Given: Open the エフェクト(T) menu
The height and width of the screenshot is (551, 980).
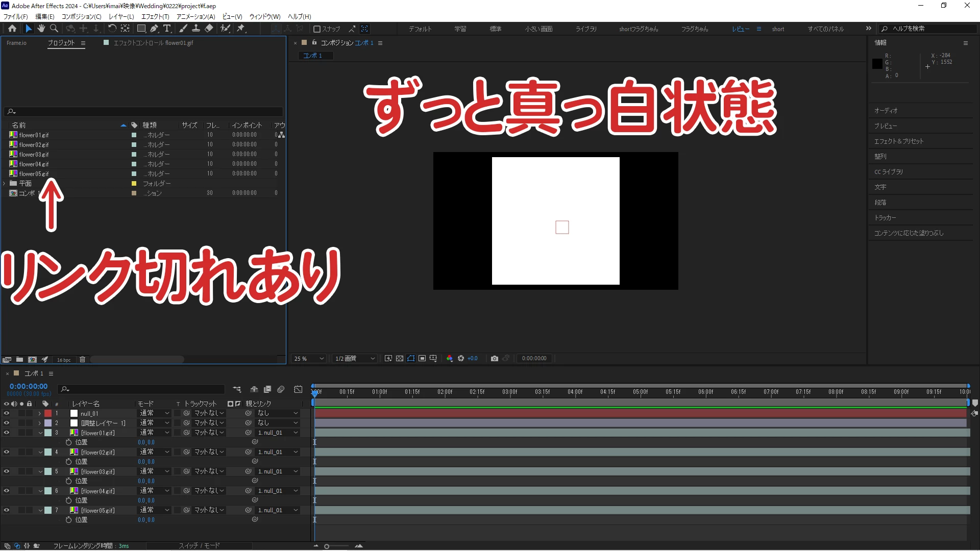Looking at the screenshot, I should [x=155, y=16].
